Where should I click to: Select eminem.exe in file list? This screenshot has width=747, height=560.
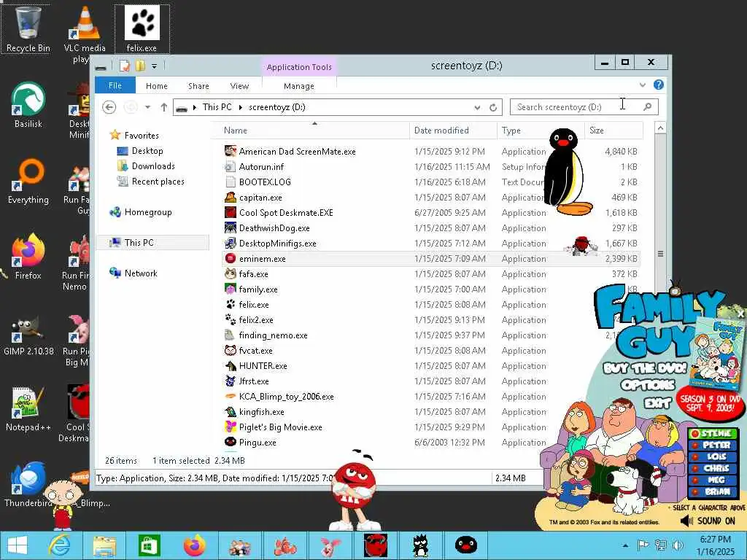point(431,259)
